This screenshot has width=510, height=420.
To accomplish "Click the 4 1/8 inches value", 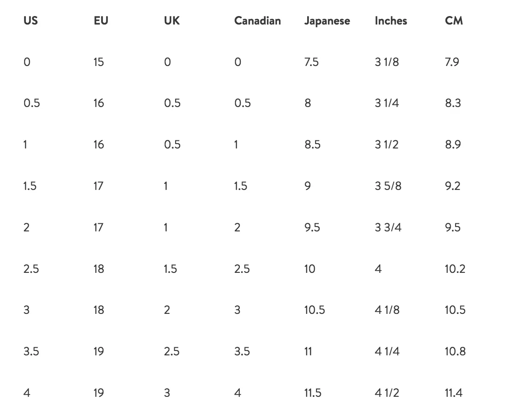I will [x=387, y=310].
